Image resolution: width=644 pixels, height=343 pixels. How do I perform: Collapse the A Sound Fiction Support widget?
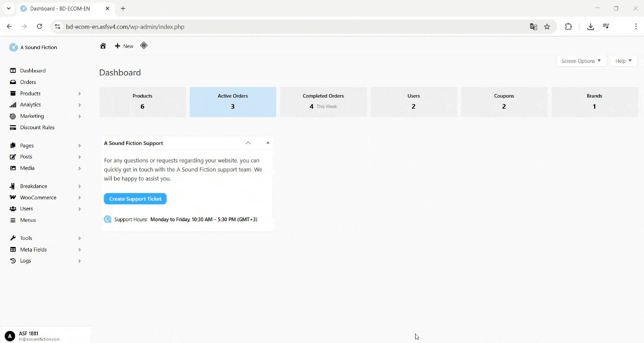click(x=248, y=143)
